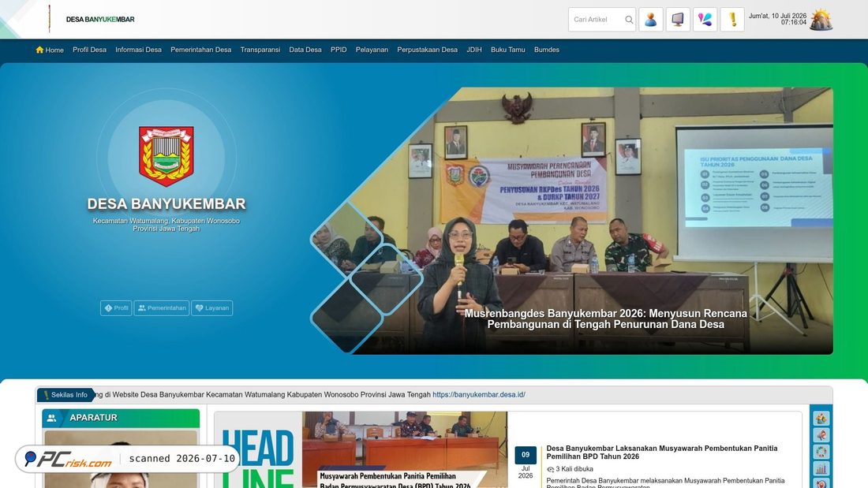Open the people group sidebar icon

[821, 419]
